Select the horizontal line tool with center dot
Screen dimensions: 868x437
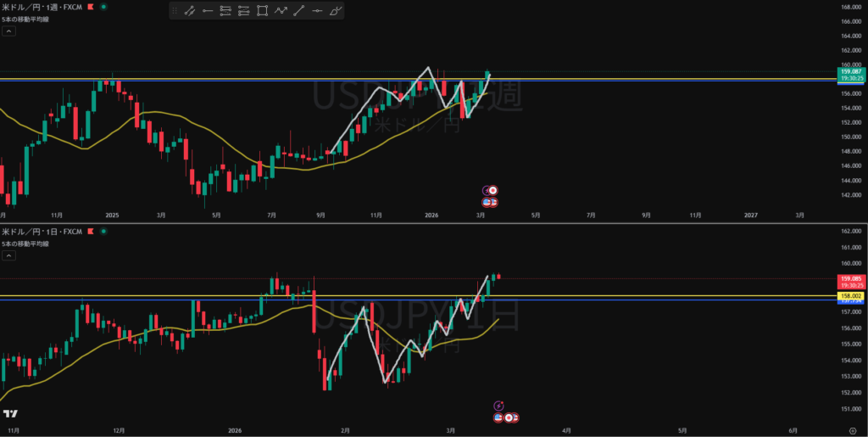pyautogui.click(x=317, y=11)
